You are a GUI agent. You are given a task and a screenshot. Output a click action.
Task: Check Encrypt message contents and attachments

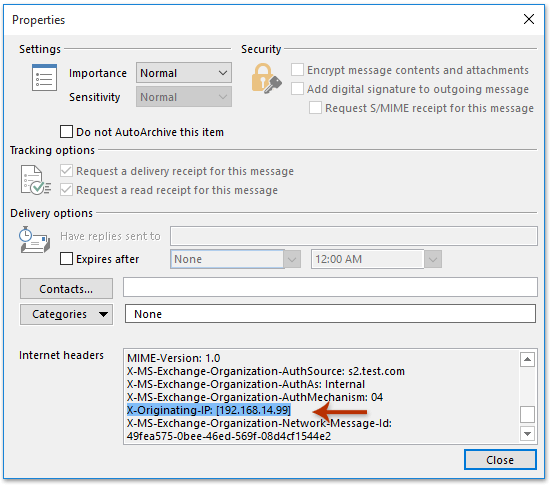(x=297, y=70)
